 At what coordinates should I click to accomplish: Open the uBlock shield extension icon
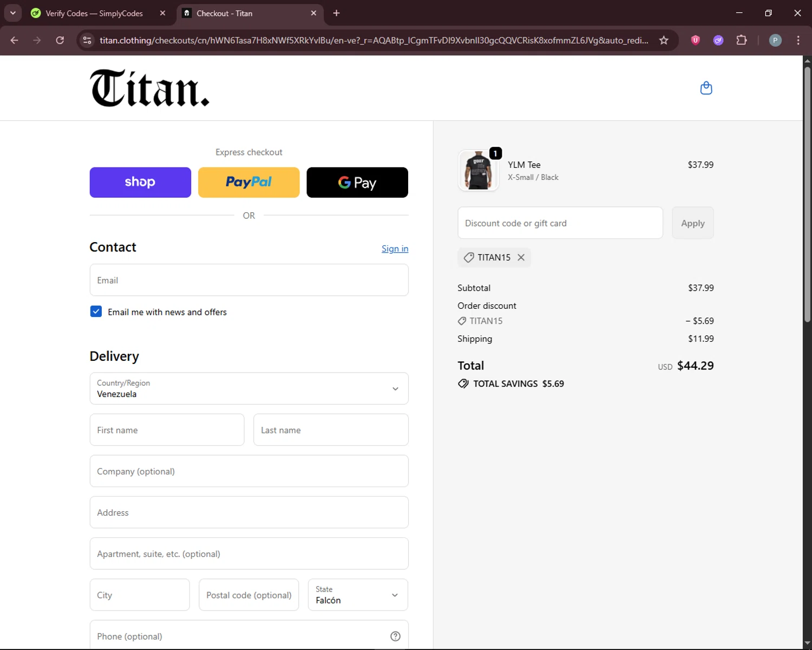[696, 40]
